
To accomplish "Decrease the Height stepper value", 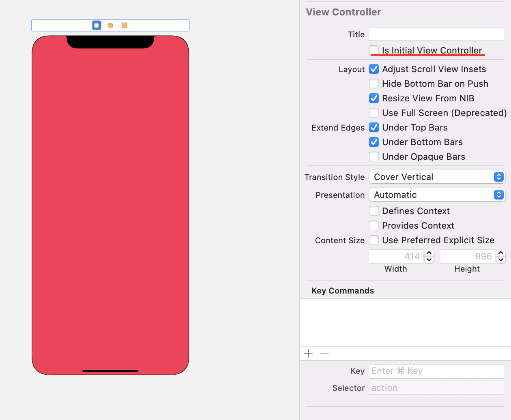I will click(501, 260).
